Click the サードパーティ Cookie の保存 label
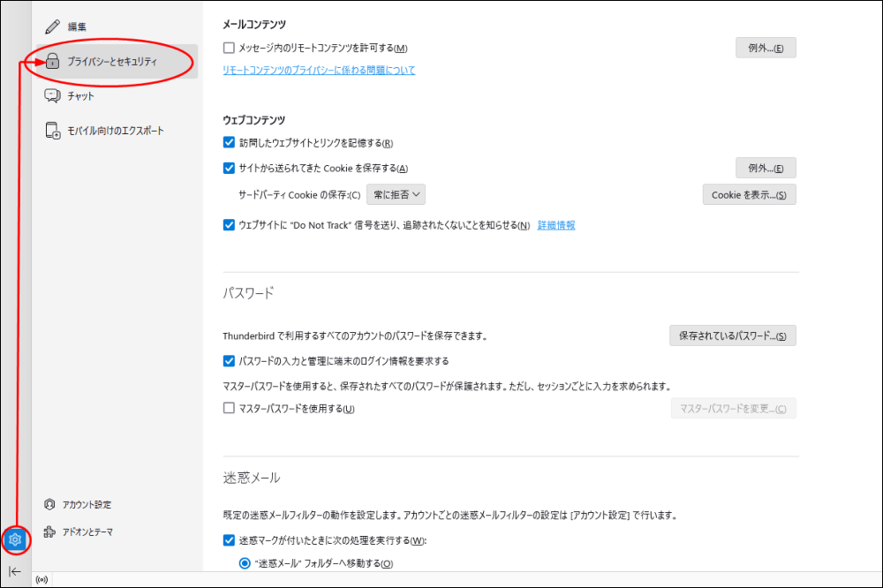The image size is (883, 588). [299, 195]
